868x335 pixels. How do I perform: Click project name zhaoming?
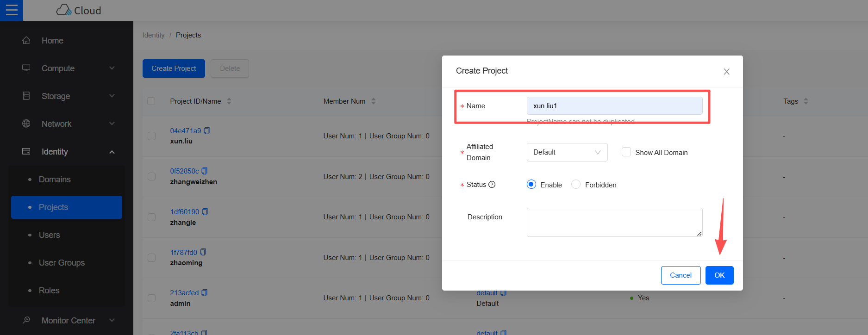[186, 263]
